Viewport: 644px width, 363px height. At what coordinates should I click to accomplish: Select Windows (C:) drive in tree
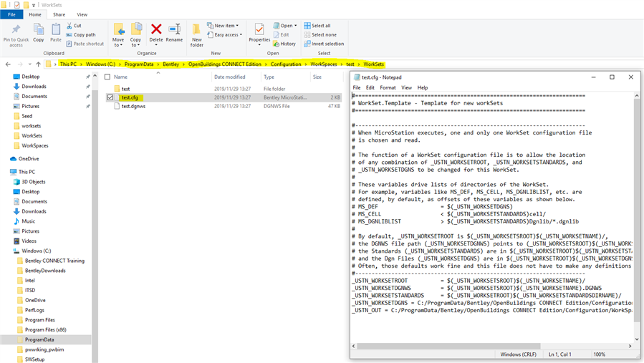tap(36, 251)
